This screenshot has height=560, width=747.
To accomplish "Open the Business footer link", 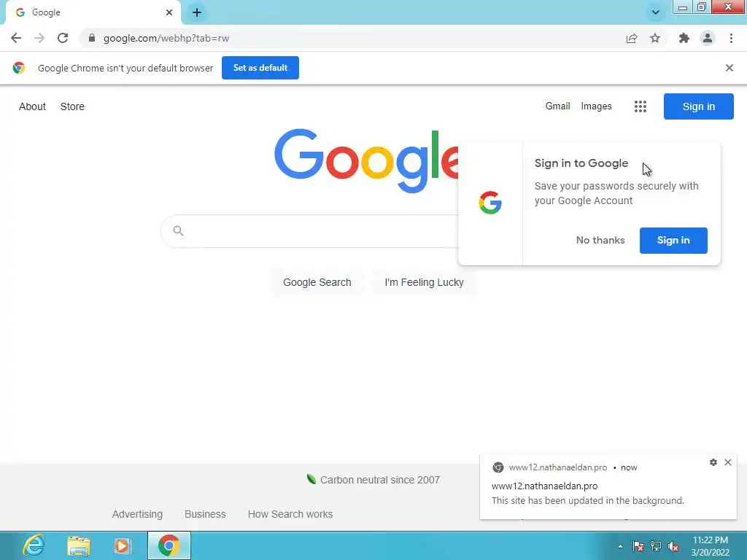I will (x=205, y=514).
